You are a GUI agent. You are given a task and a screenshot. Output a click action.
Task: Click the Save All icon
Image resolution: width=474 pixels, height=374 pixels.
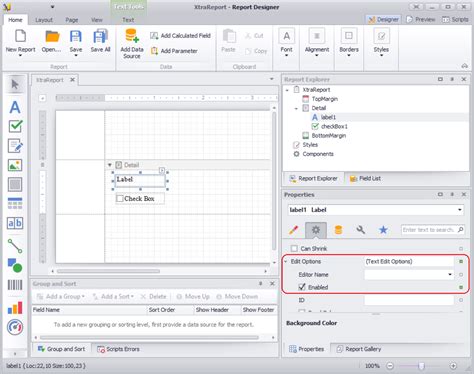point(100,36)
